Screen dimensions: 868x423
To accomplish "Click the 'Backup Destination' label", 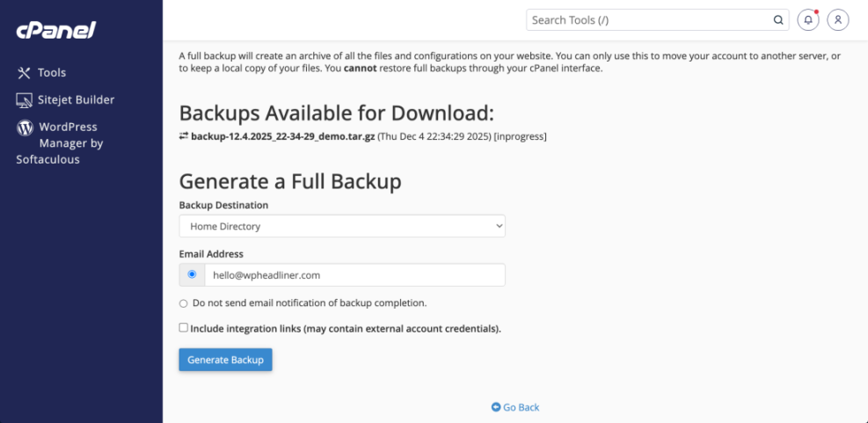I will [223, 206].
